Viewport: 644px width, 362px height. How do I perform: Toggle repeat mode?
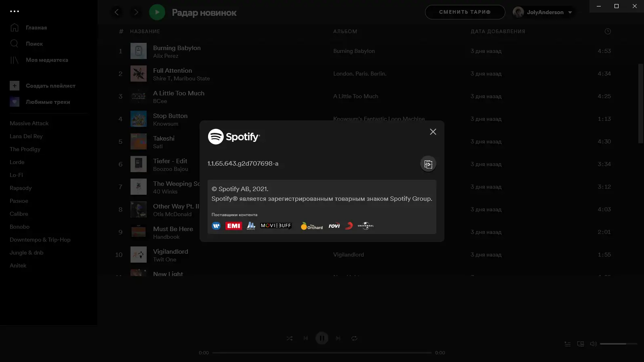[354, 338]
